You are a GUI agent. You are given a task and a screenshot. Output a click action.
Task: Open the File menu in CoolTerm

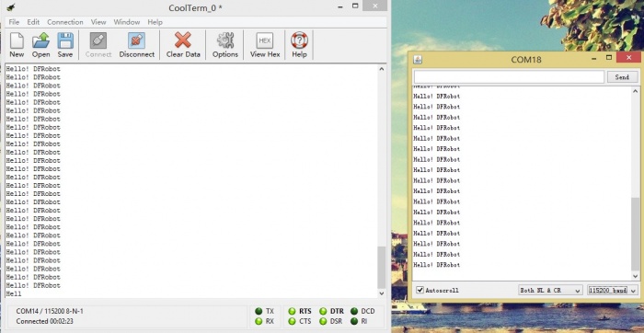click(14, 22)
